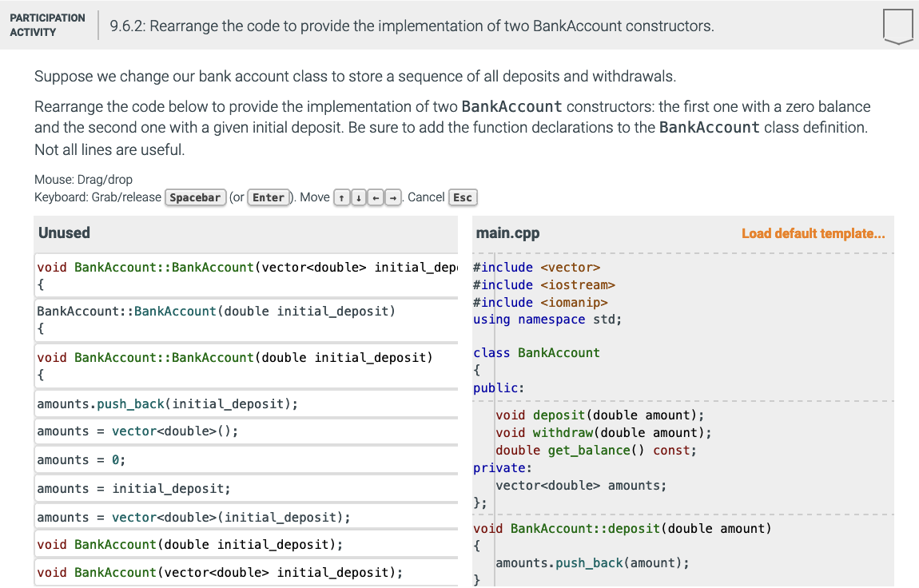This screenshot has width=919, height=588.
Task: Click the right arrow key hint
Action: pos(393,198)
